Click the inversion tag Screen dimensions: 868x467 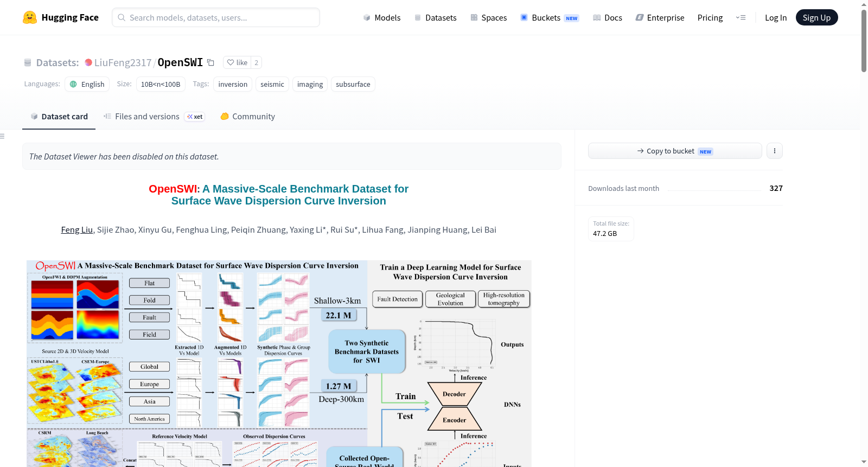(x=233, y=84)
